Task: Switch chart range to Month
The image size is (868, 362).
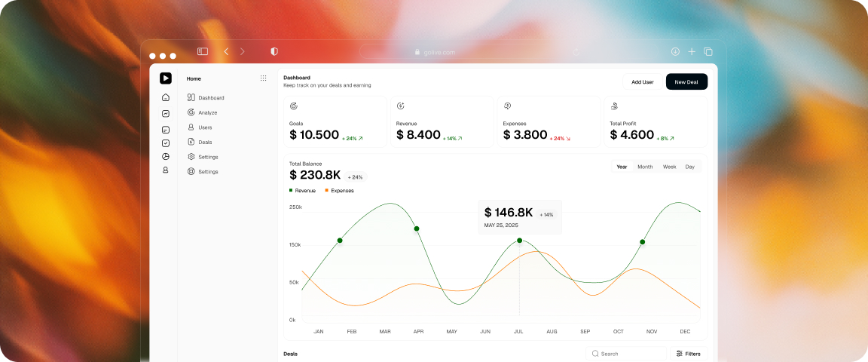Action: [645, 167]
